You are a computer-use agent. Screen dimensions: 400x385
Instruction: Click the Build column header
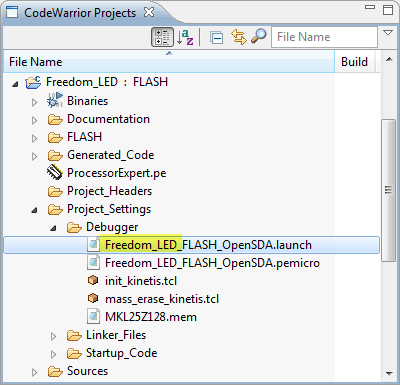[354, 62]
